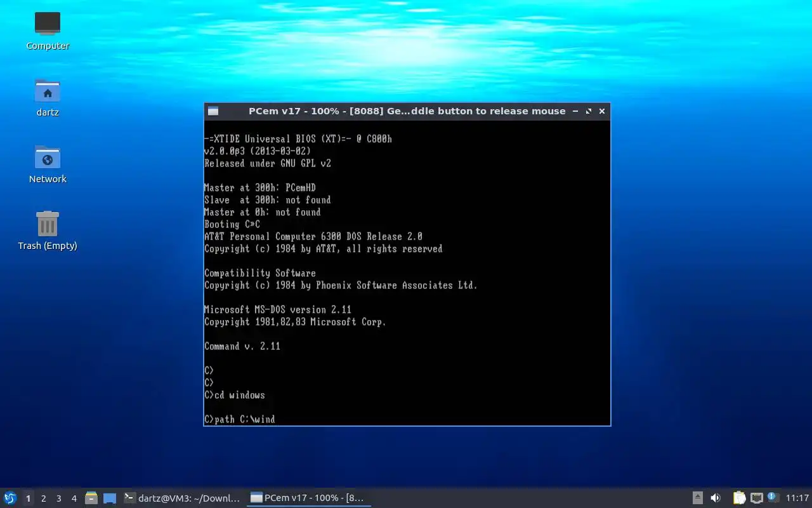Click 'Microsoft MS-DOS version 2.11' line
Screen dimensions: 812x508
coord(278,310)
